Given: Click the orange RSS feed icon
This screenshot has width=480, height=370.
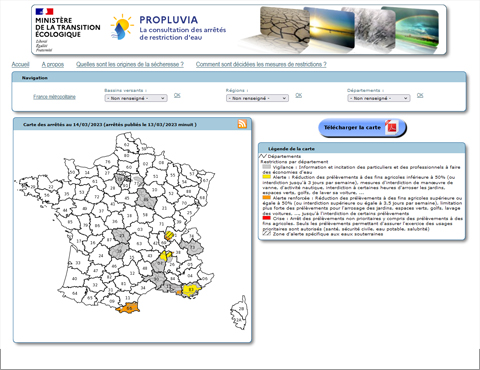Looking at the screenshot, I should click(242, 124).
